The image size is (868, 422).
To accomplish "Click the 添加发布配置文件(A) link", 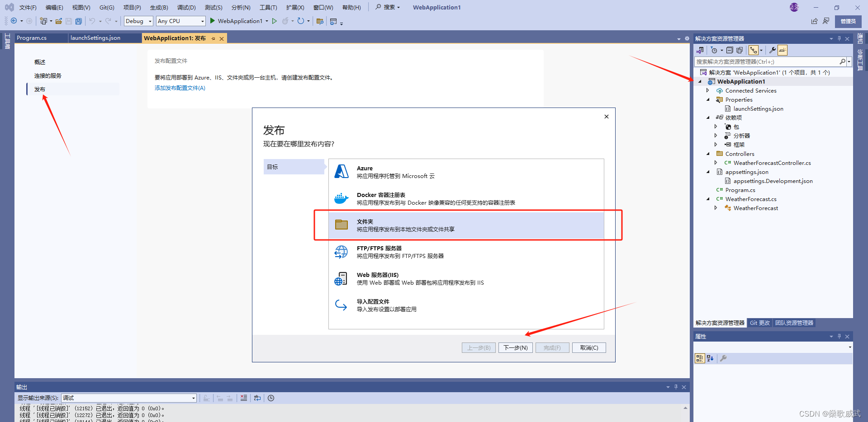I will 180,88.
